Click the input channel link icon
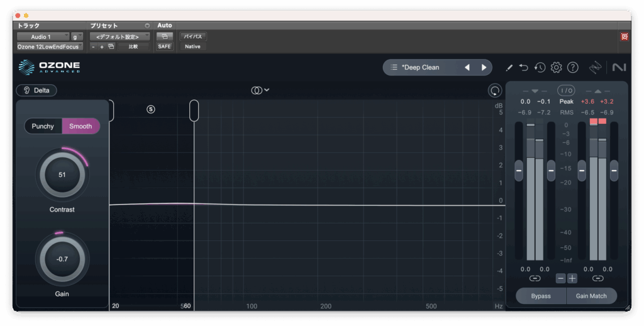This screenshot has width=644, height=326. [535, 278]
